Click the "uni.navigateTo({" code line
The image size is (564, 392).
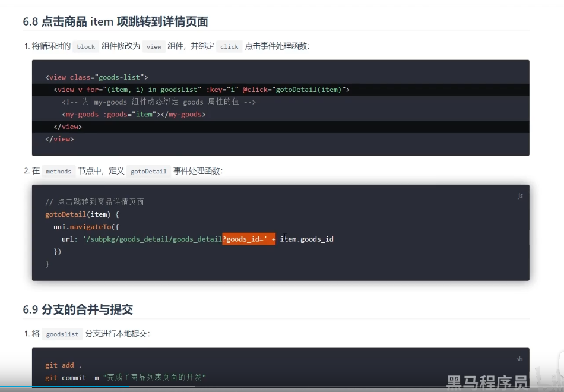86,227
